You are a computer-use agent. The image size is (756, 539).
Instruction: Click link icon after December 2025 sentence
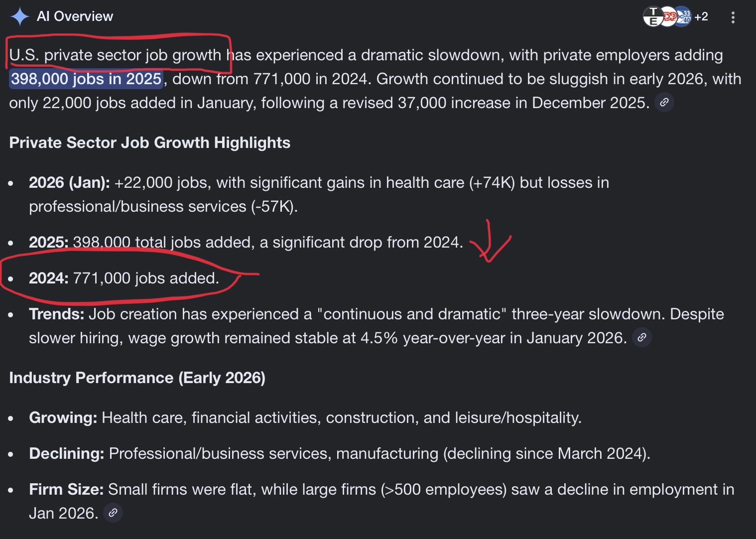coord(664,103)
